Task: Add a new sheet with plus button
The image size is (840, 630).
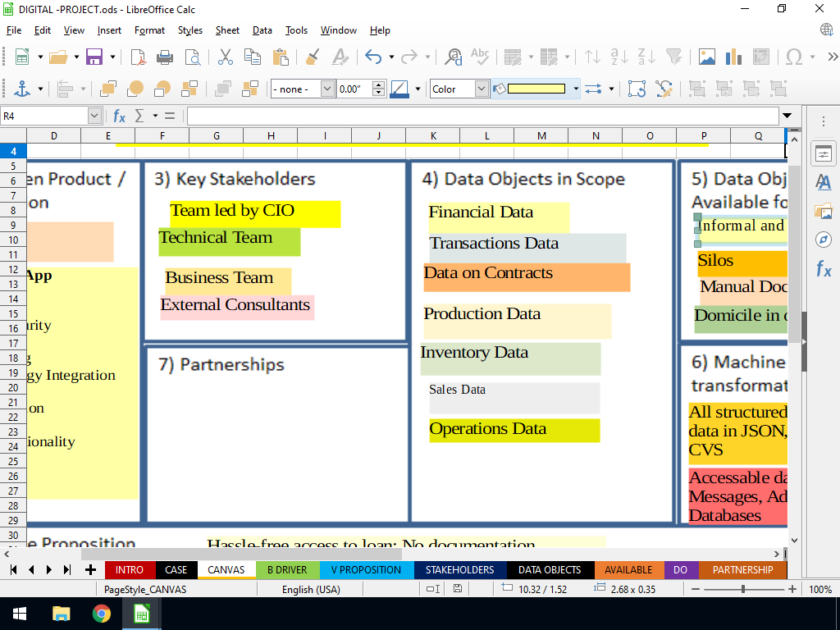Action: (90, 570)
